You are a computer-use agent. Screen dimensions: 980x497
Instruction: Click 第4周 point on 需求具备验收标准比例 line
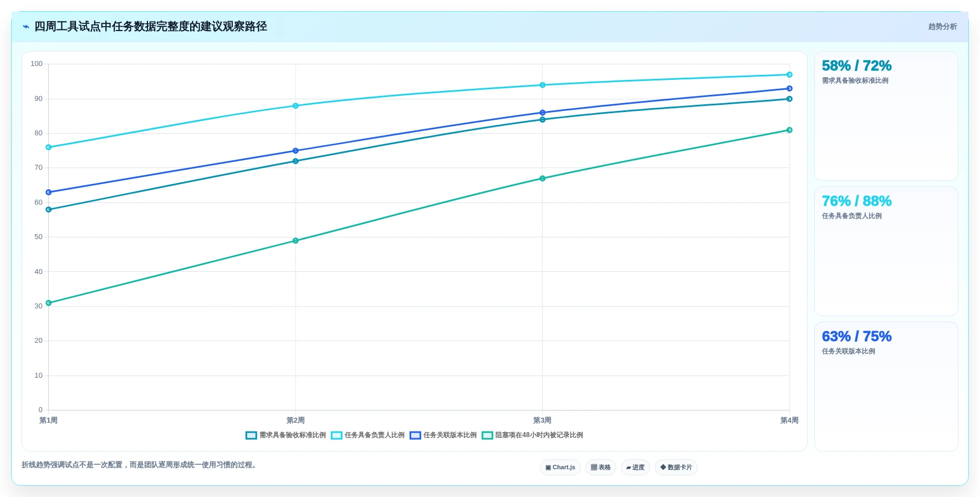(x=789, y=99)
